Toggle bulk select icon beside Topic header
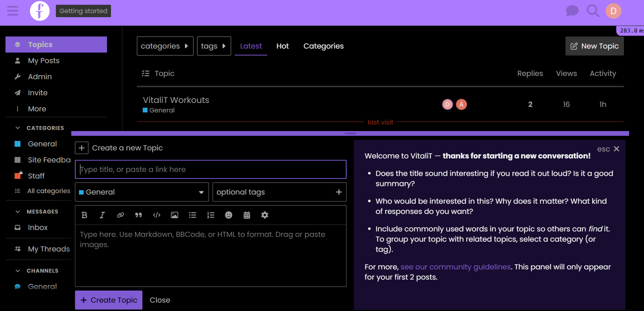 click(146, 73)
